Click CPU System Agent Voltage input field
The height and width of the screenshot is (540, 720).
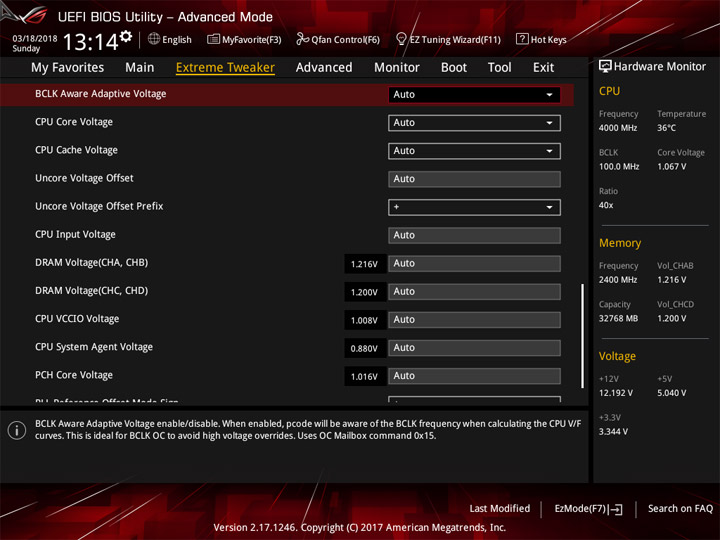[x=474, y=348]
